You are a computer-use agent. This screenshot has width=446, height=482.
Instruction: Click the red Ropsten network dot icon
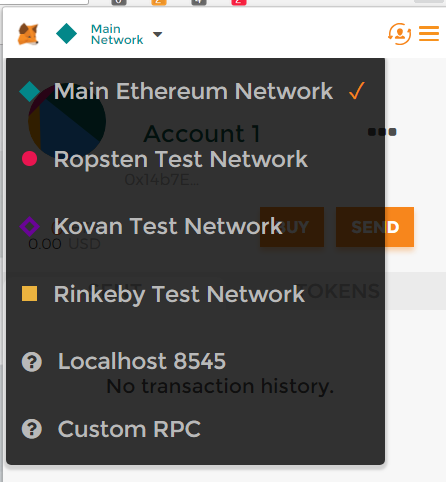29,159
